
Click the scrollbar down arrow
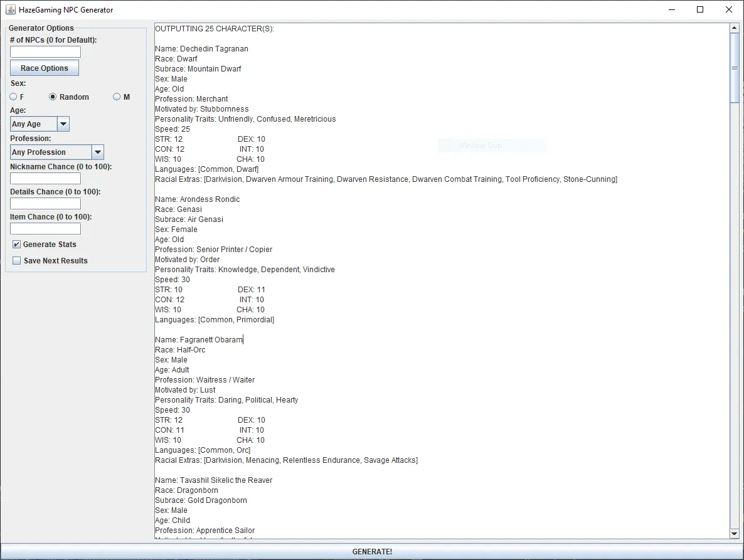tap(735, 534)
